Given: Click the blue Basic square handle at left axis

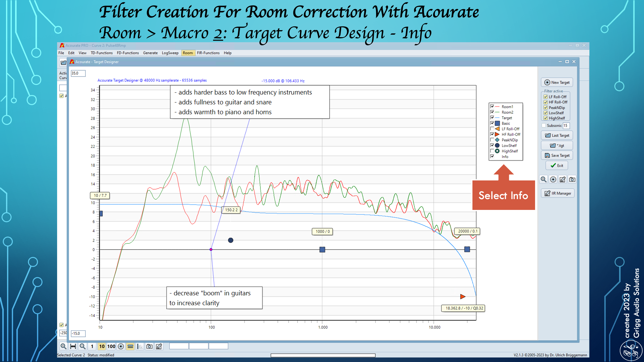Looking at the screenshot, I should point(101,213).
